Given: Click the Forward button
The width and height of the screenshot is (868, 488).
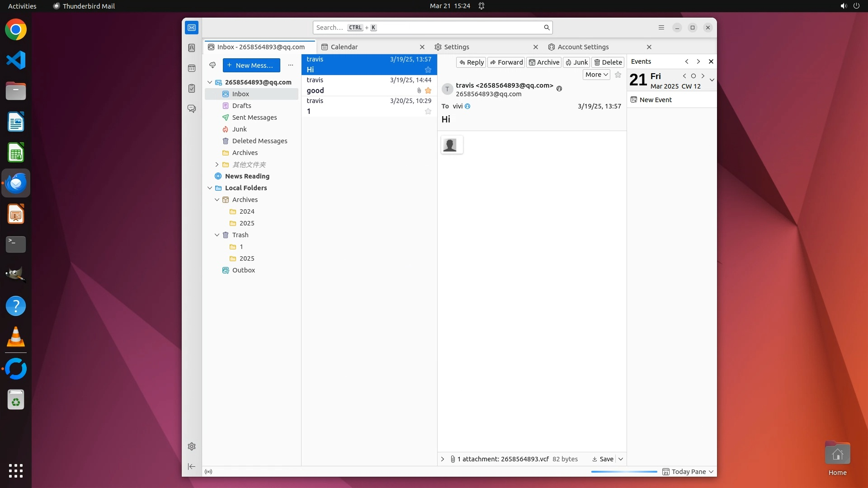Looking at the screenshot, I should click(506, 62).
